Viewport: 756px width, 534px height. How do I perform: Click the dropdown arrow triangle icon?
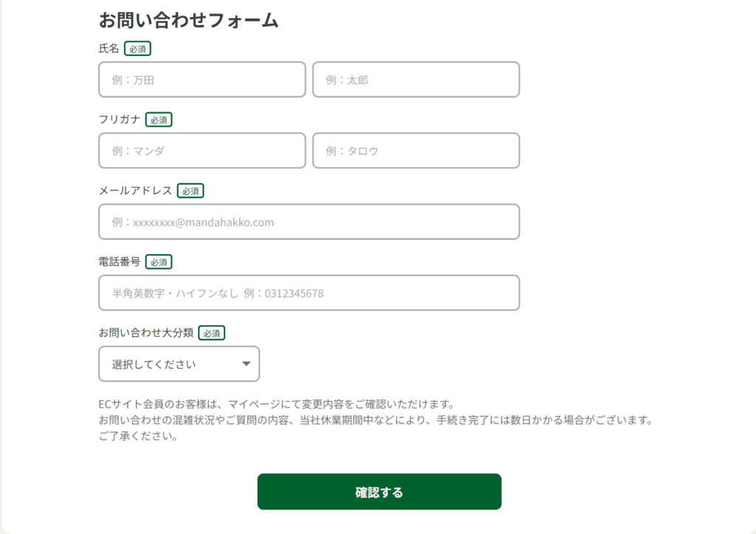click(x=247, y=363)
